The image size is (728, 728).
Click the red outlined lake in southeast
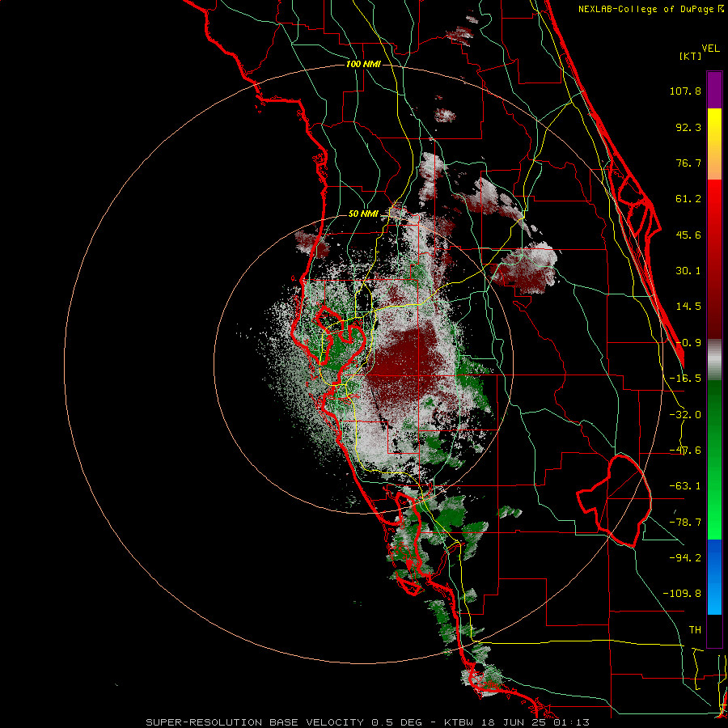[x=616, y=501]
